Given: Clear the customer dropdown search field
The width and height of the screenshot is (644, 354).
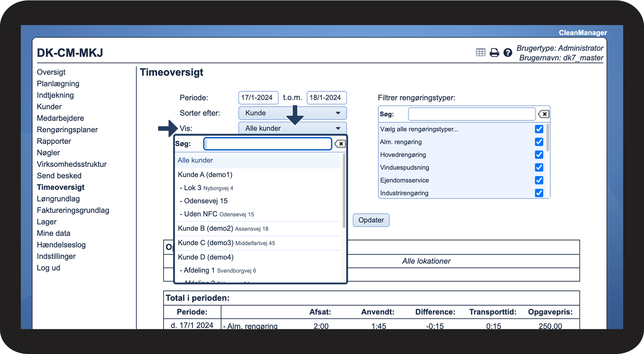Looking at the screenshot, I should 340,144.
